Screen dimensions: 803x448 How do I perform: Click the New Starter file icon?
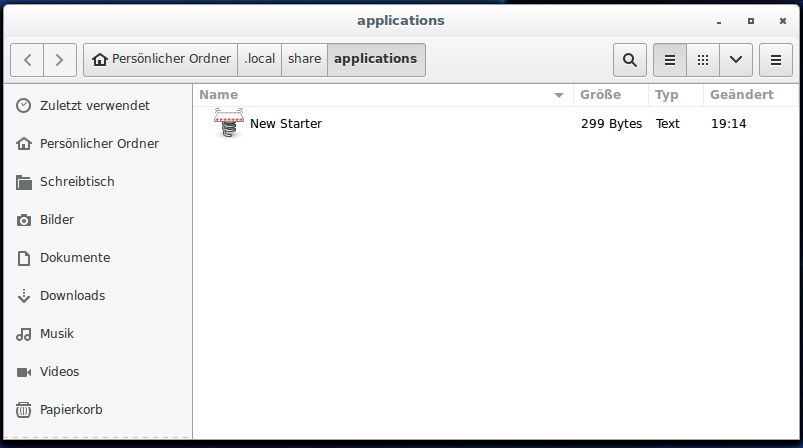pos(229,124)
